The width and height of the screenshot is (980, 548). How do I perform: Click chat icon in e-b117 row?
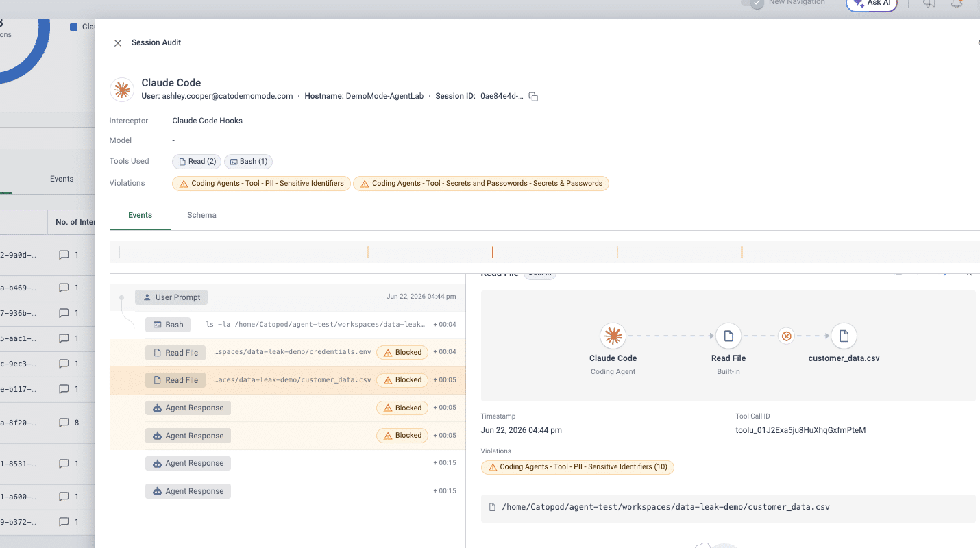[64, 389]
